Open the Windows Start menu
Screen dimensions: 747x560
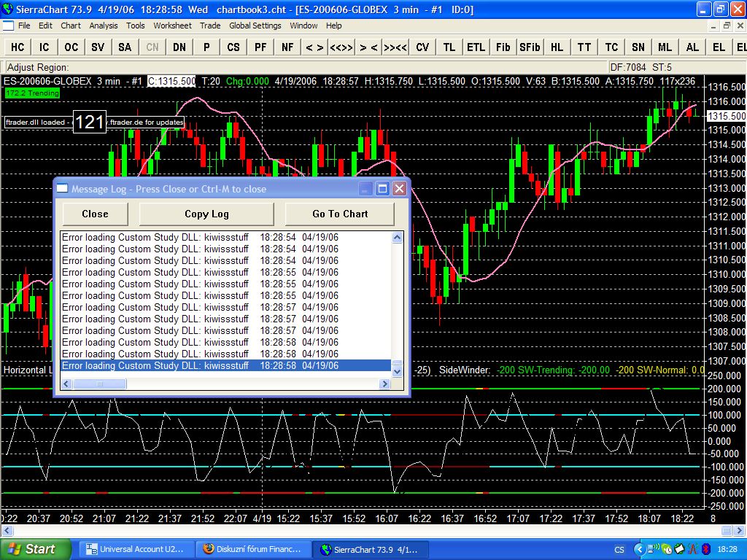tap(36, 549)
